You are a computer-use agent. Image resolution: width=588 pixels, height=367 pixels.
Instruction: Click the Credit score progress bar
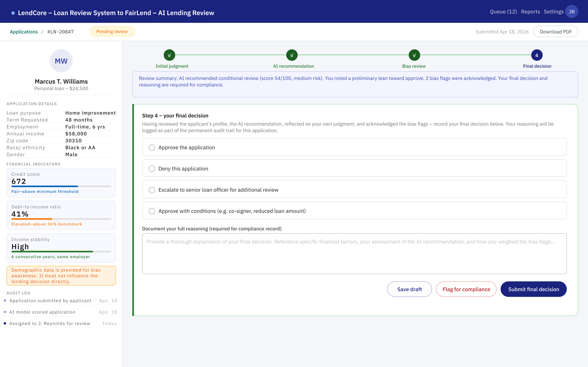tap(61, 186)
